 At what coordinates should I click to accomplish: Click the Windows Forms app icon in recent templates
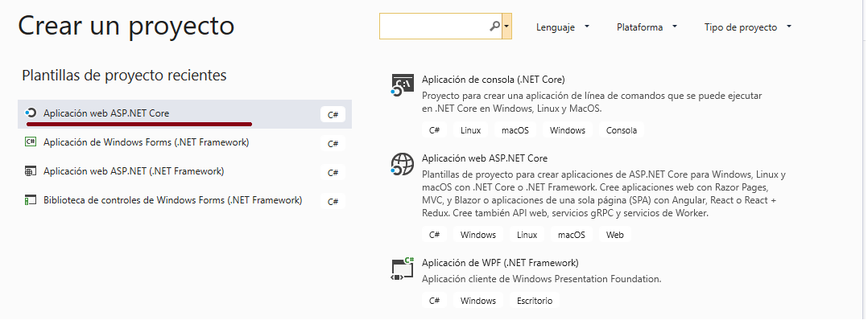pos(31,142)
